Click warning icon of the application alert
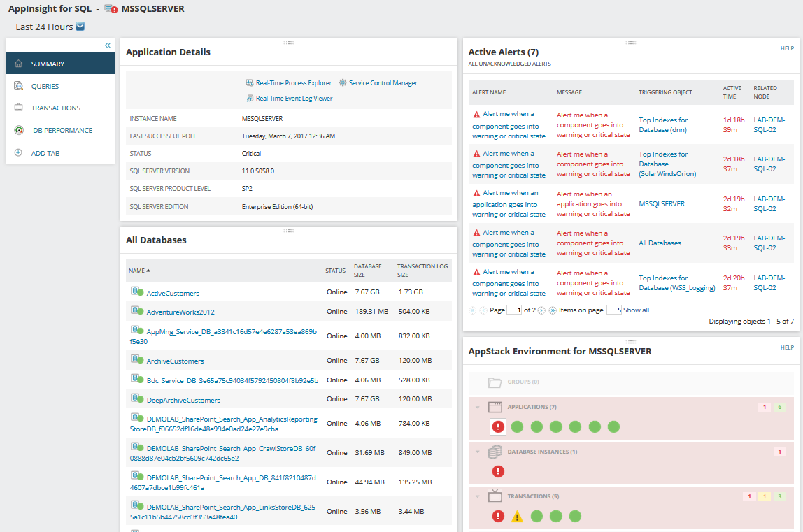Image resolution: width=803 pixels, height=532 pixels. 477,193
